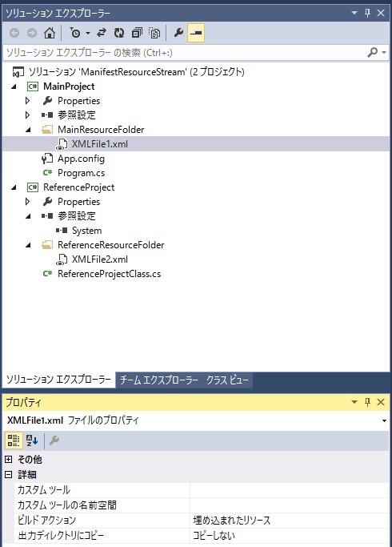Toggle the Alphabetical sort button in Properties
Screen dimensions: 392x547
point(32,440)
